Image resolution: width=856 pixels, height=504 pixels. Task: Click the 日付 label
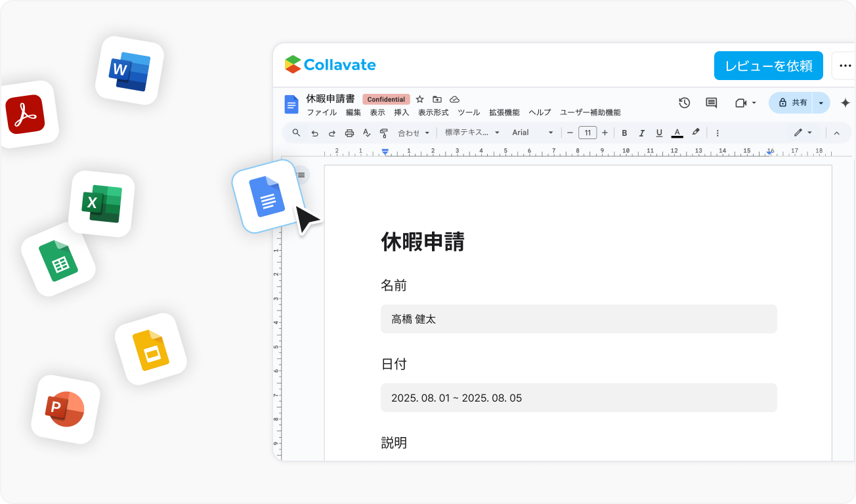click(x=394, y=364)
